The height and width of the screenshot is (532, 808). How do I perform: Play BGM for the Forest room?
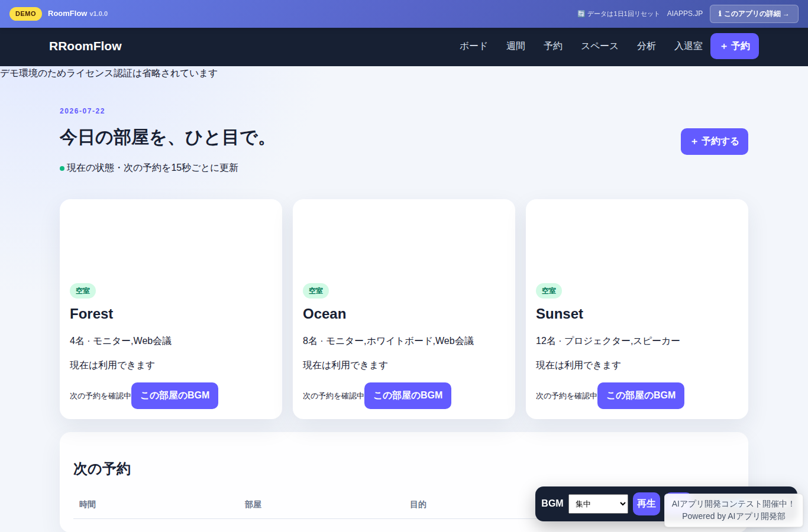tap(174, 395)
